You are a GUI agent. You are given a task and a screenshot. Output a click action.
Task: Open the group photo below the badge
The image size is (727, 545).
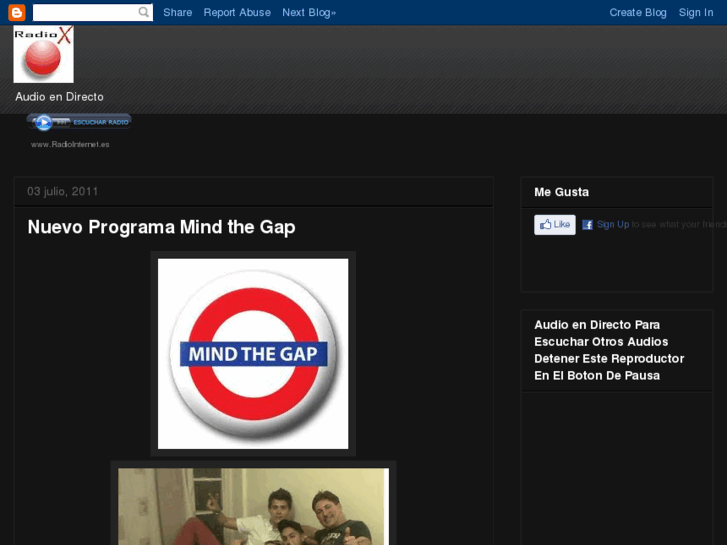(253, 507)
